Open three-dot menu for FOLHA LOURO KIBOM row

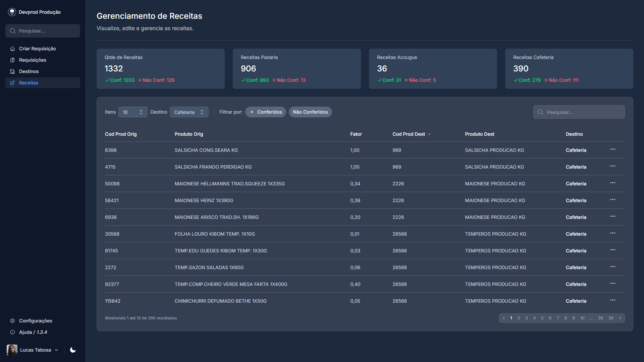(x=612, y=233)
